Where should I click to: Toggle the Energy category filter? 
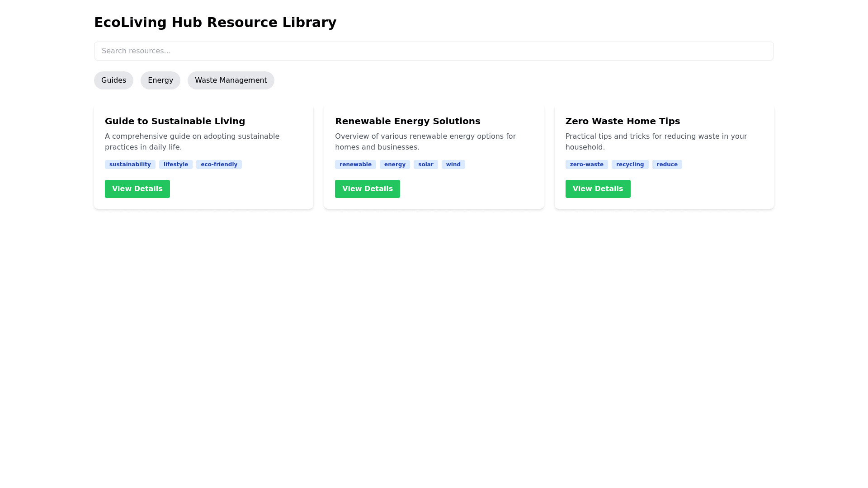pos(160,80)
